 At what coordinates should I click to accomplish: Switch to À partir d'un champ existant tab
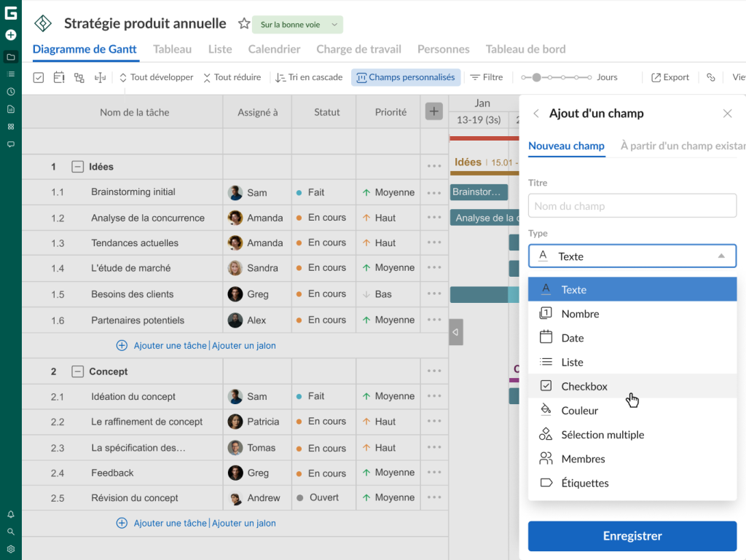pos(683,146)
